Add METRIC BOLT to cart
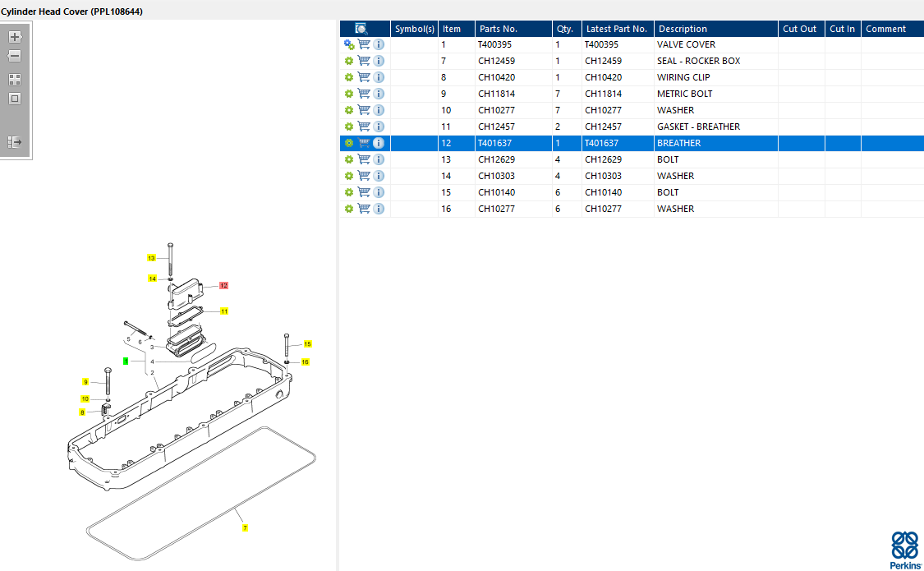 (364, 94)
